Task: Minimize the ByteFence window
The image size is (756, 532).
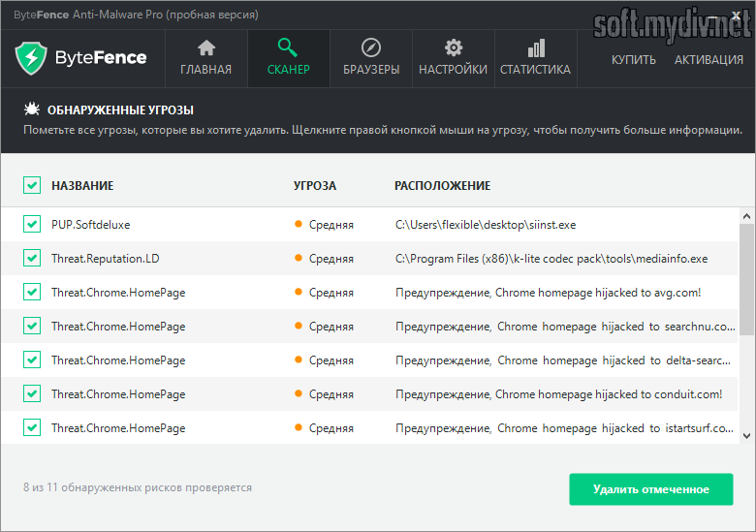Action: [x=713, y=16]
